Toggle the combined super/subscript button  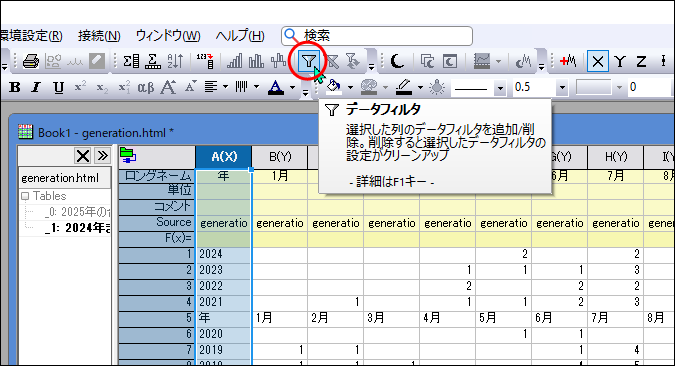[x=124, y=87]
